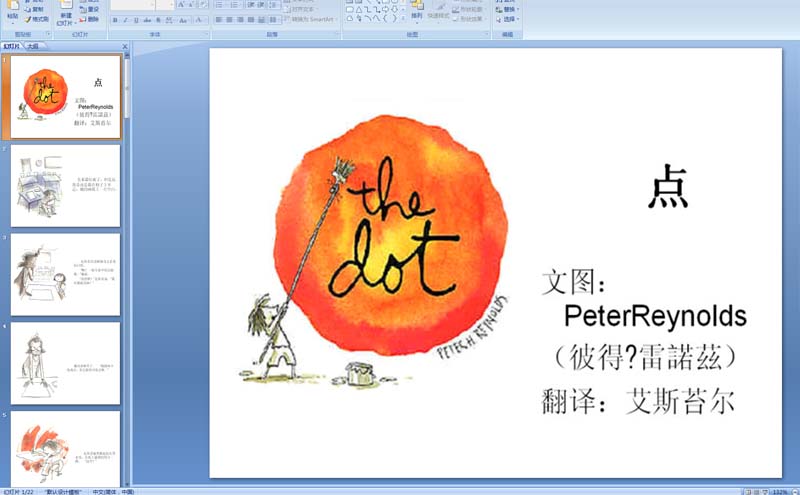Select the down arrow shape in gallery
This screenshot has height=495, width=800.
click(x=395, y=9)
